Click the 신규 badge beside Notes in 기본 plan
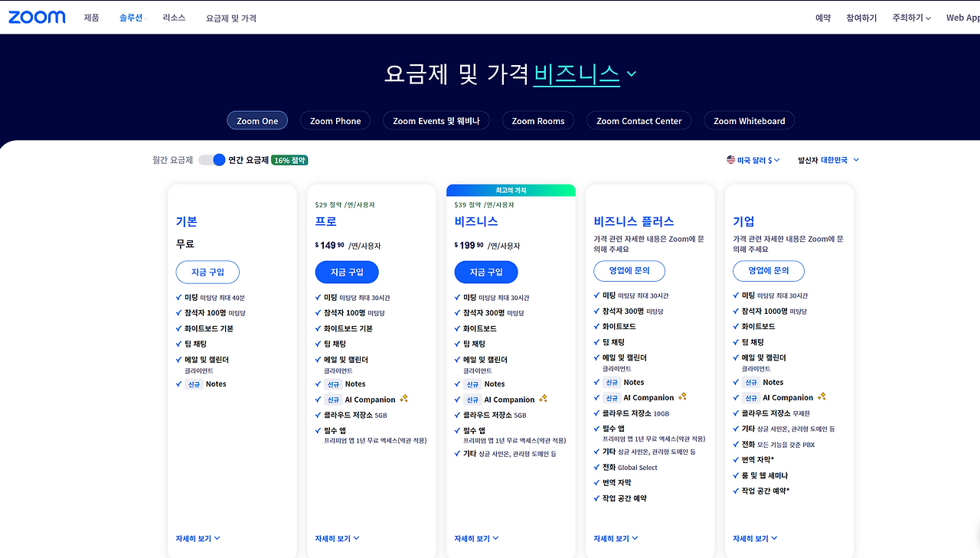Viewport: 980px width, 558px height. tap(194, 384)
